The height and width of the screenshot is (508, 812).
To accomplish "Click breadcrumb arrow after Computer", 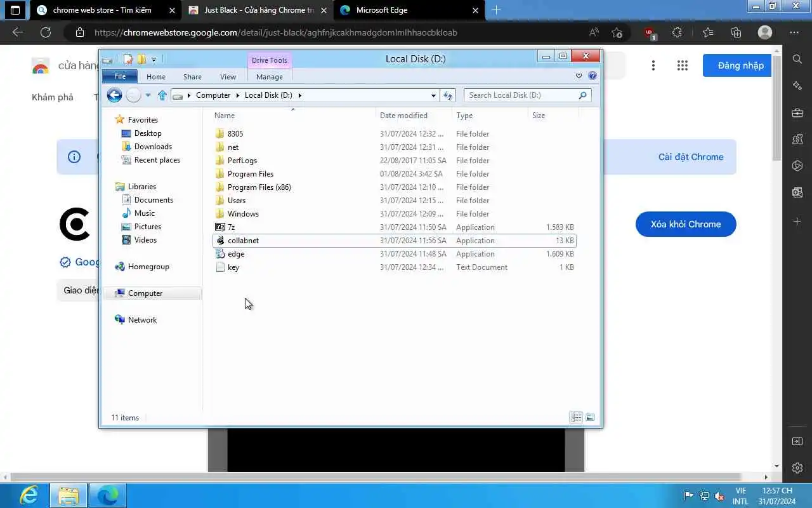I will [x=238, y=95].
